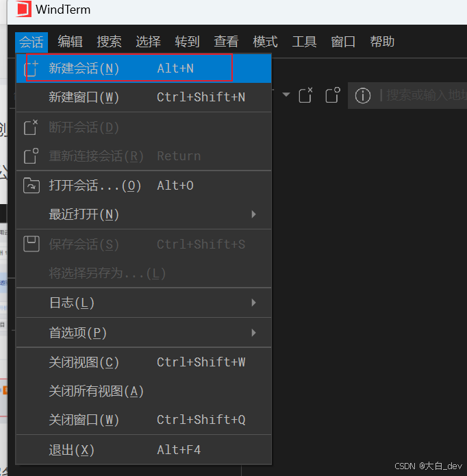
Task: Click the info icon in the address bar
Action: pos(363,96)
